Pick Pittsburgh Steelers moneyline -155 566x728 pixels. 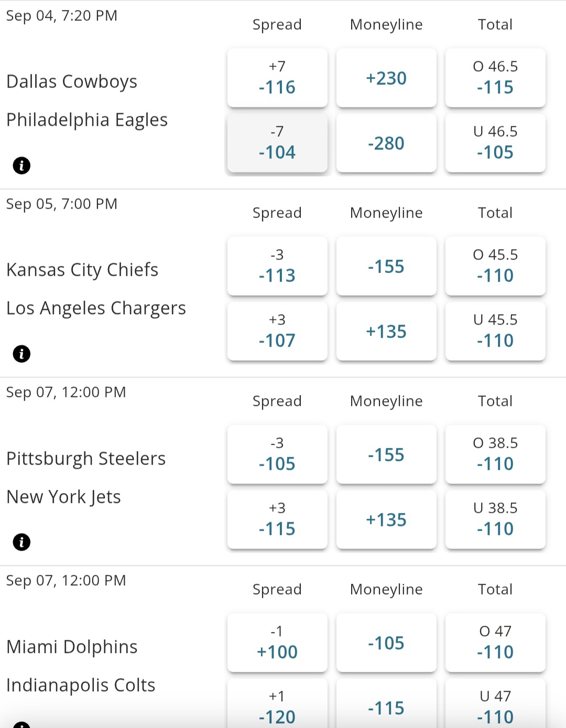click(x=386, y=454)
